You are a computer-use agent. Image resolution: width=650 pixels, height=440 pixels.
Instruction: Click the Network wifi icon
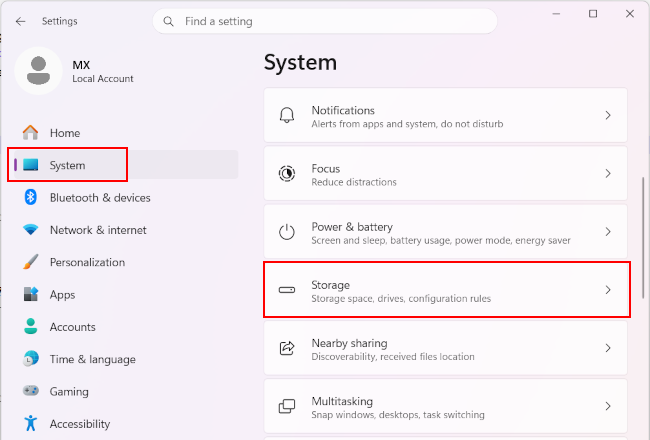coord(31,229)
